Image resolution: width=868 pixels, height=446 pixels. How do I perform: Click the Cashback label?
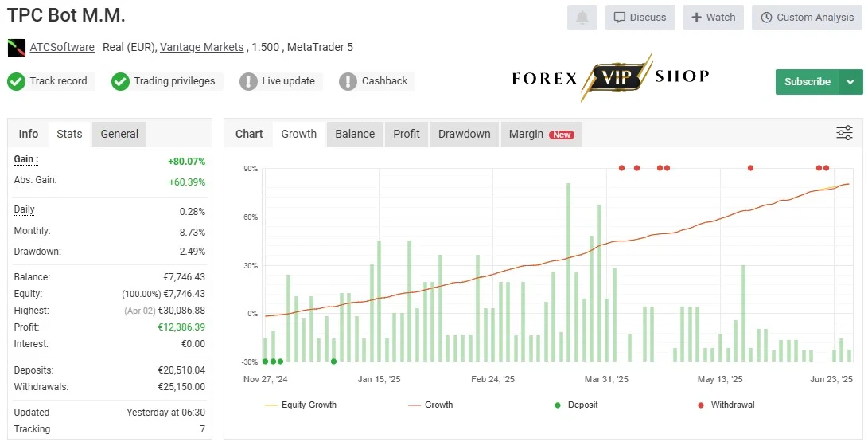385,81
